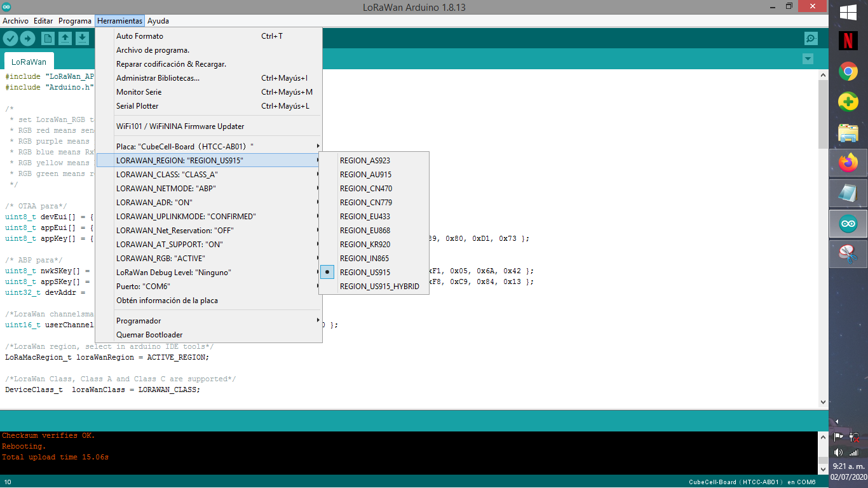Open Serial Plotter from the menu
Screen dimensions: 868x488
click(x=209, y=106)
